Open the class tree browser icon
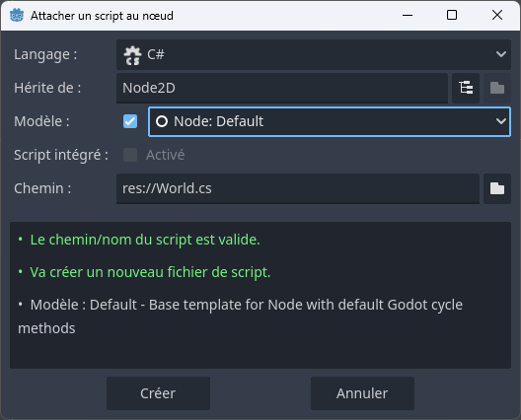 466,88
